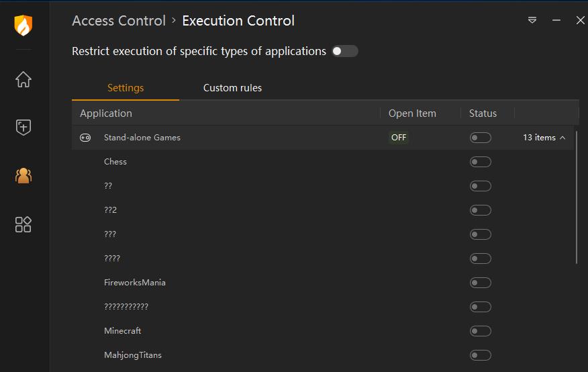Viewport: 588px width, 372px height.
Task: Toggle the ???? row status switch
Action: pos(481,259)
